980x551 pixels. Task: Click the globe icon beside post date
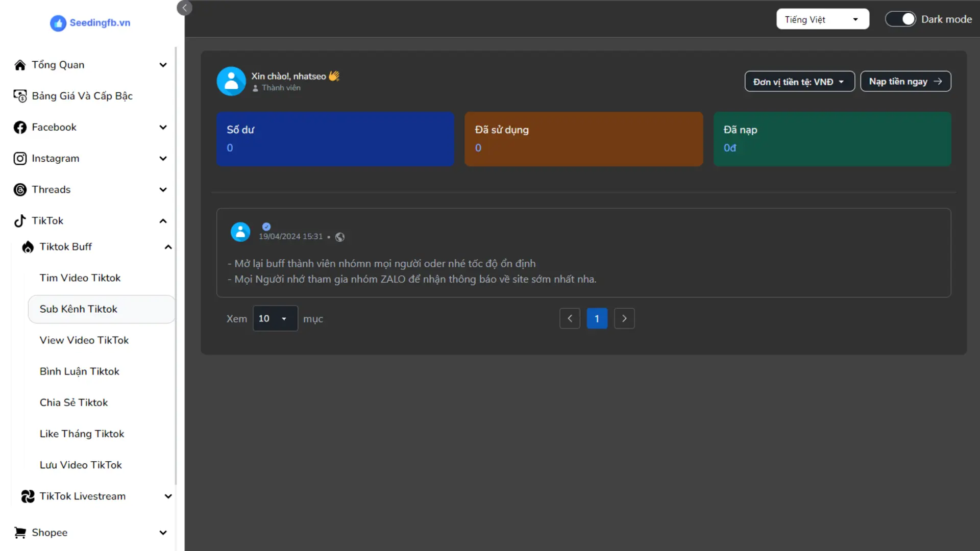click(x=340, y=237)
